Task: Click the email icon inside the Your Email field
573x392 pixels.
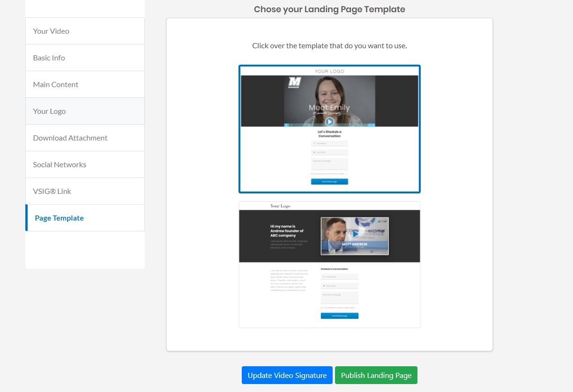Action: 314,152
